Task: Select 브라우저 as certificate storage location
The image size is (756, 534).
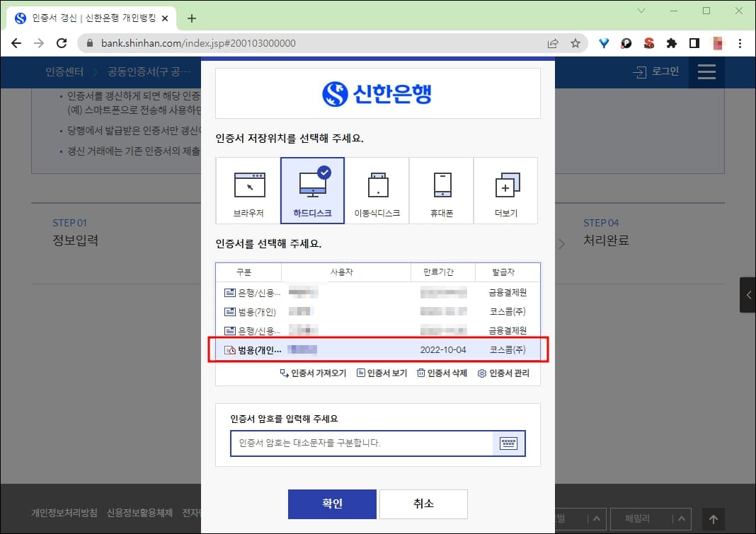Action: 249,190
